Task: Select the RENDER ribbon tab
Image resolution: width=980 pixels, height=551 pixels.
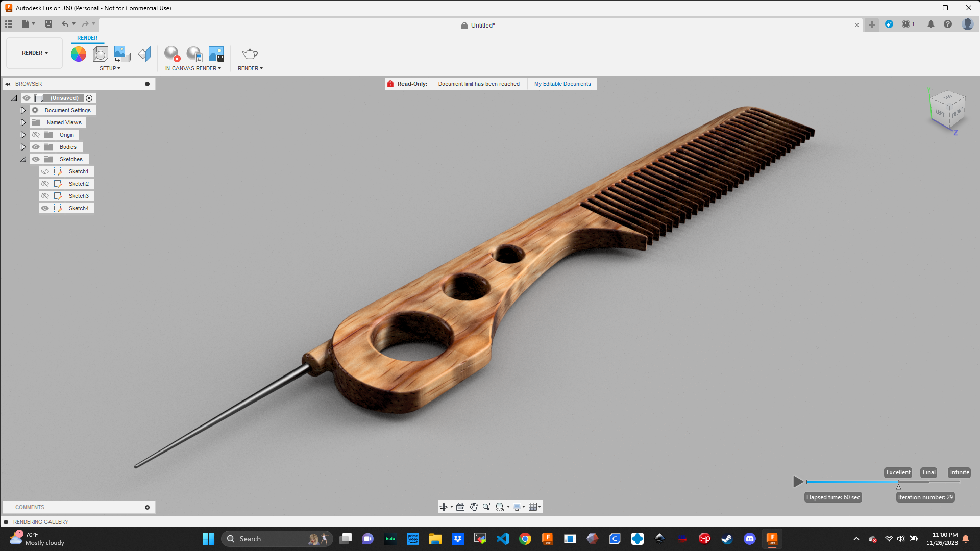Action: [87, 38]
